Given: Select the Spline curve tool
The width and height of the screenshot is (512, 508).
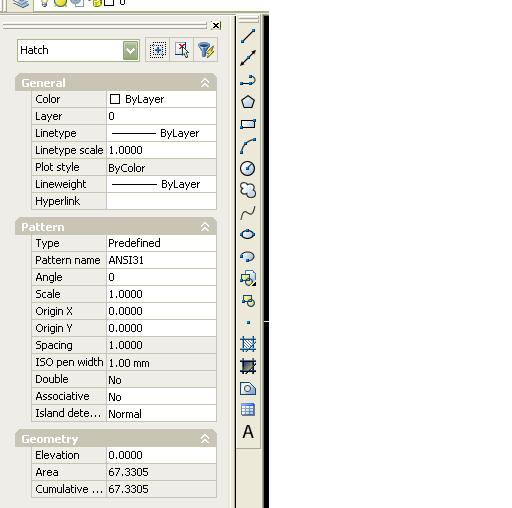Looking at the screenshot, I should coord(248,213).
